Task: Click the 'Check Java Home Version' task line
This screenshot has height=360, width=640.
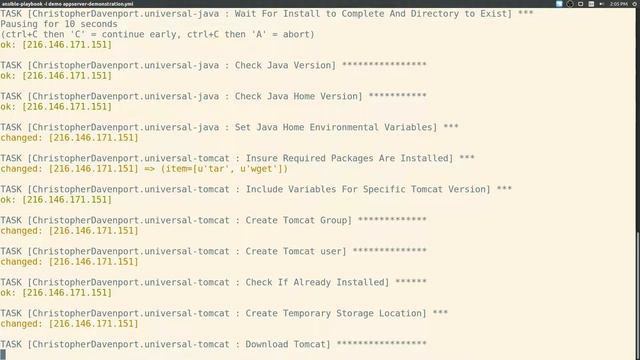Action: pos(213,96)
